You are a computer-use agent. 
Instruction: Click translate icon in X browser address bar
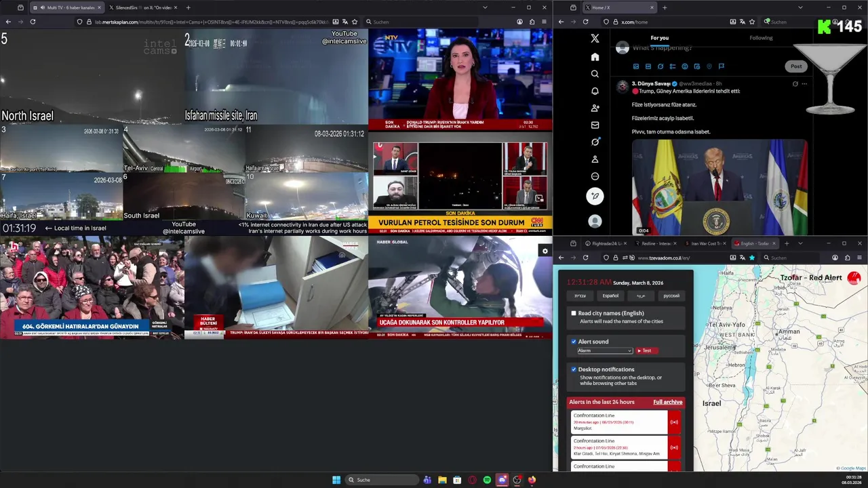coord(742,22)
